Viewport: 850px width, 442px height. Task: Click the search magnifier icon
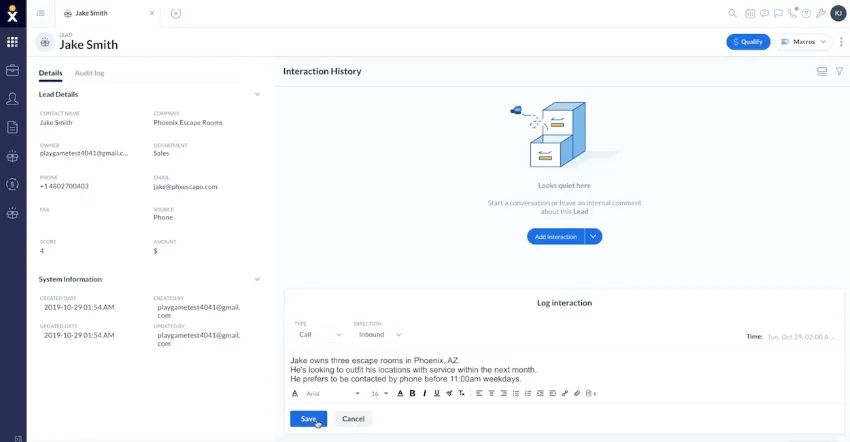tap(732, 13)
